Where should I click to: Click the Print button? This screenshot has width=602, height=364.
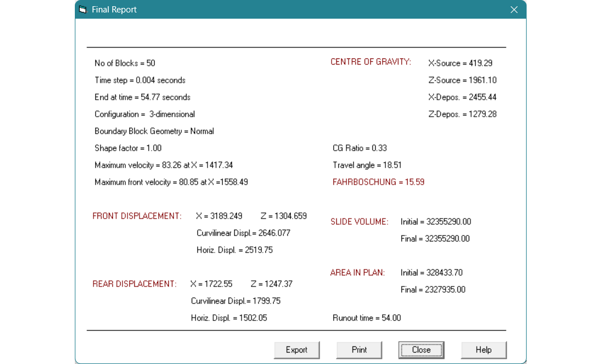point(359,350)
